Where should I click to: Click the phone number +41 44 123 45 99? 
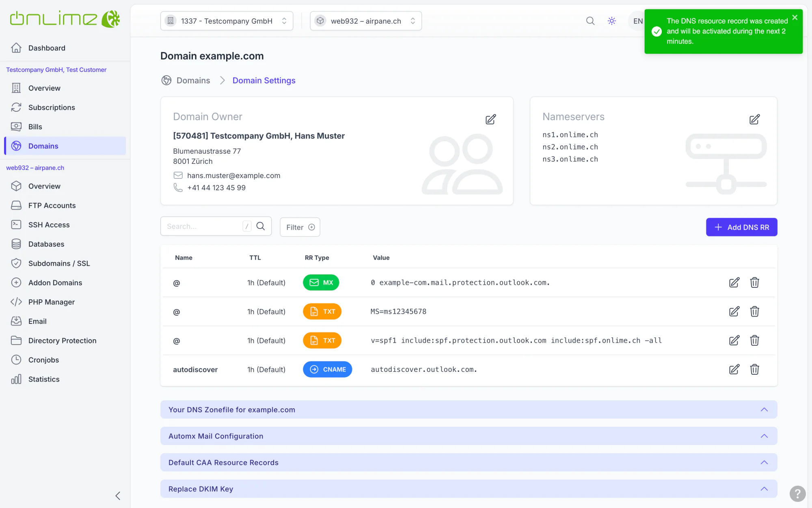pos(216,188)
